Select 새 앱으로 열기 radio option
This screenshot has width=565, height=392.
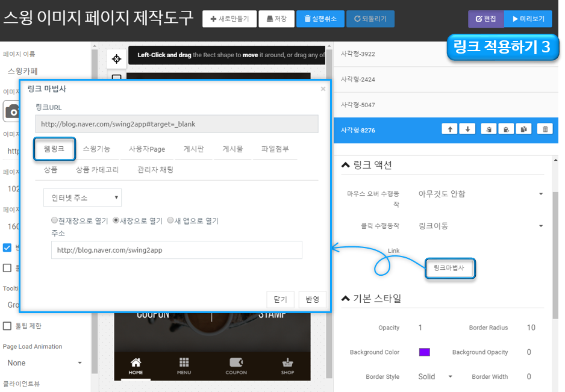click(171, 221)
